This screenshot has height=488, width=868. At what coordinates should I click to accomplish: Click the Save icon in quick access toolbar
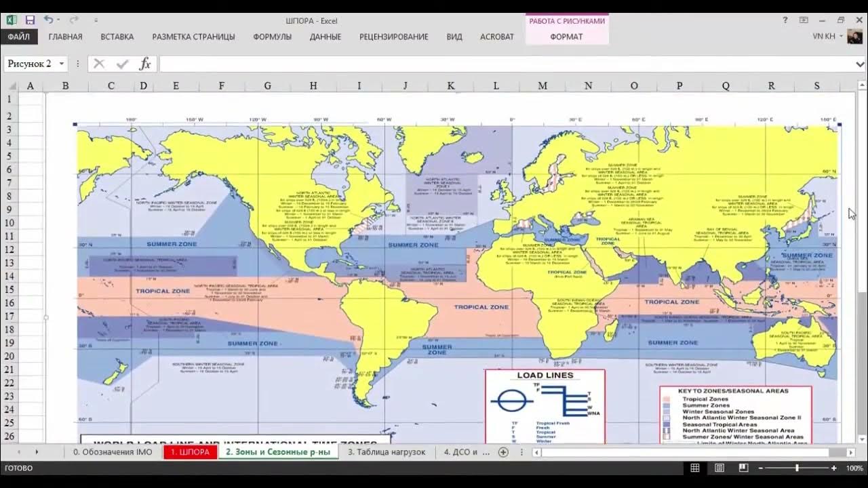pos(30,20)
